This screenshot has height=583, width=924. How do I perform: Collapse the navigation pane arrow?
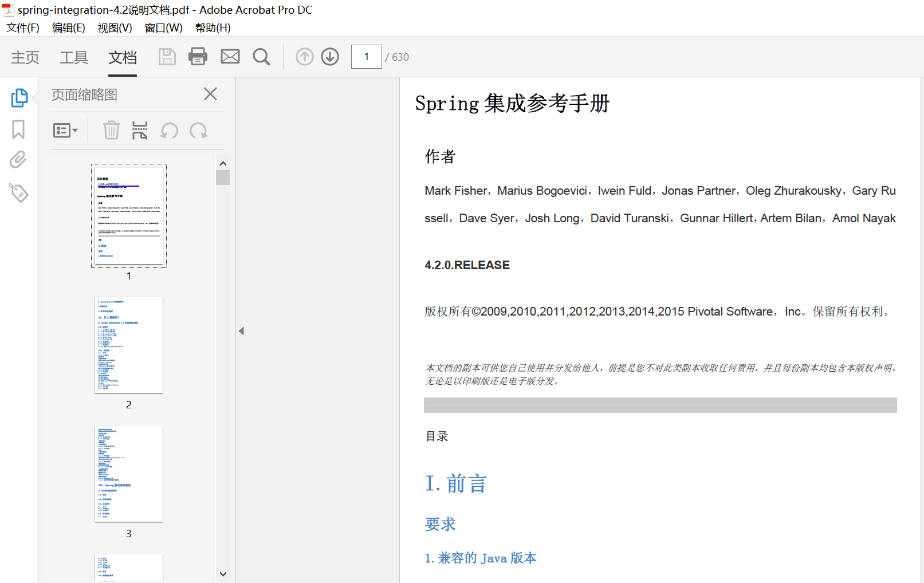[242, 331]
